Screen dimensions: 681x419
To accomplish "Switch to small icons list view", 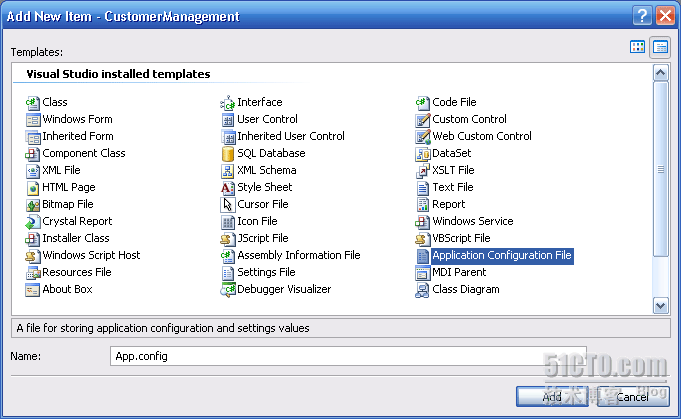I will [x=660, y=47].
